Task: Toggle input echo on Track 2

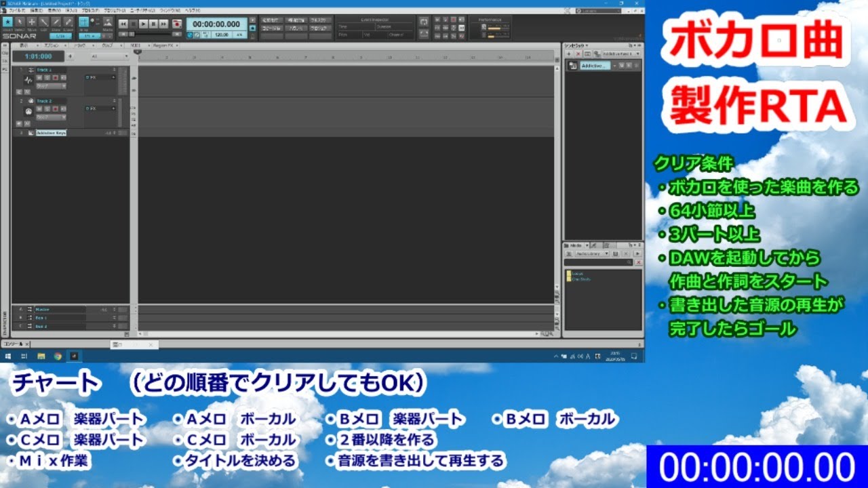Action: [x=63, y=109]
